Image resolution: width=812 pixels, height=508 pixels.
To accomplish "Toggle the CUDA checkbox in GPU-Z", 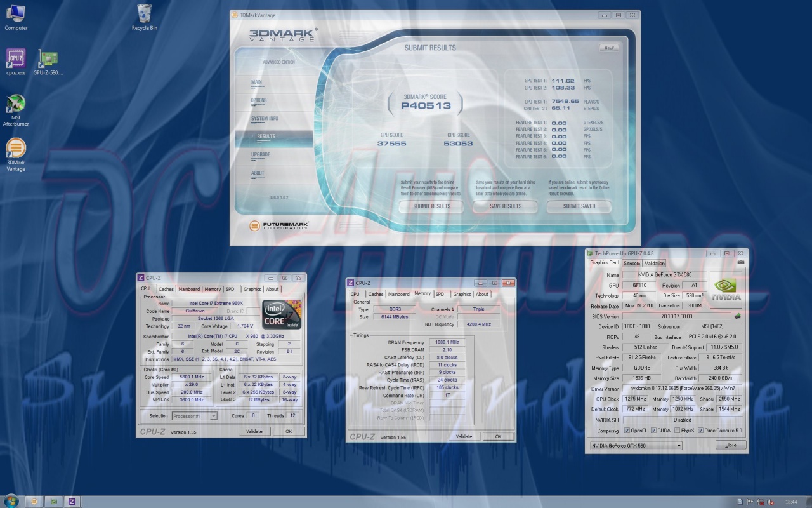I will (653, 431).
